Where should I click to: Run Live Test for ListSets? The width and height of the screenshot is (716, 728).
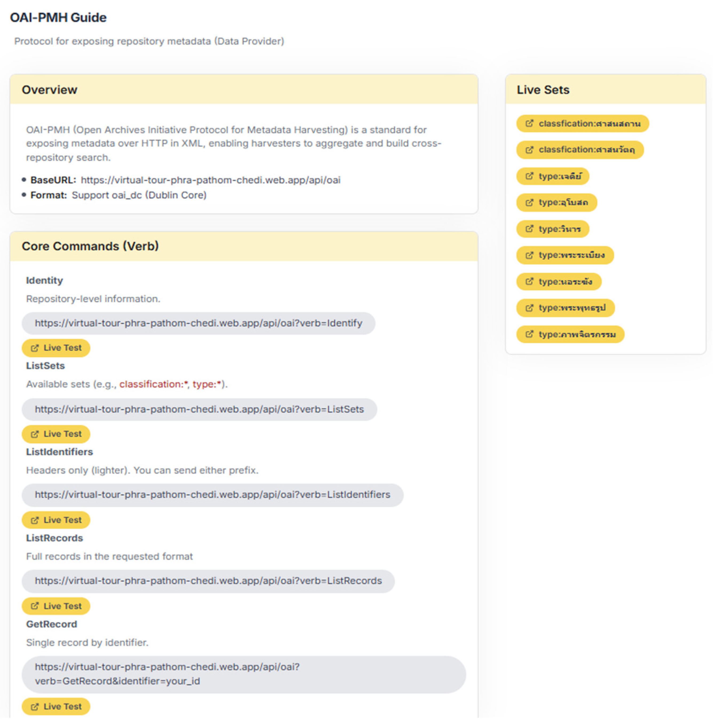tap(56, 434)
